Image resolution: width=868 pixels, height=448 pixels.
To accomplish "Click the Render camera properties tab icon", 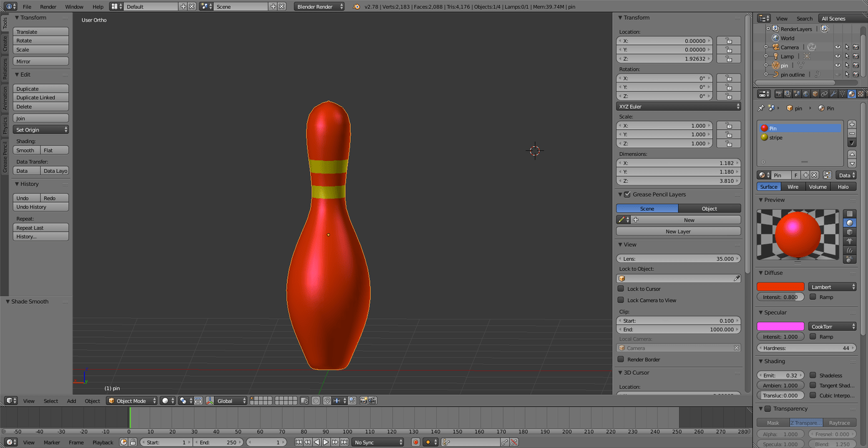I will (x=778, y=94).
